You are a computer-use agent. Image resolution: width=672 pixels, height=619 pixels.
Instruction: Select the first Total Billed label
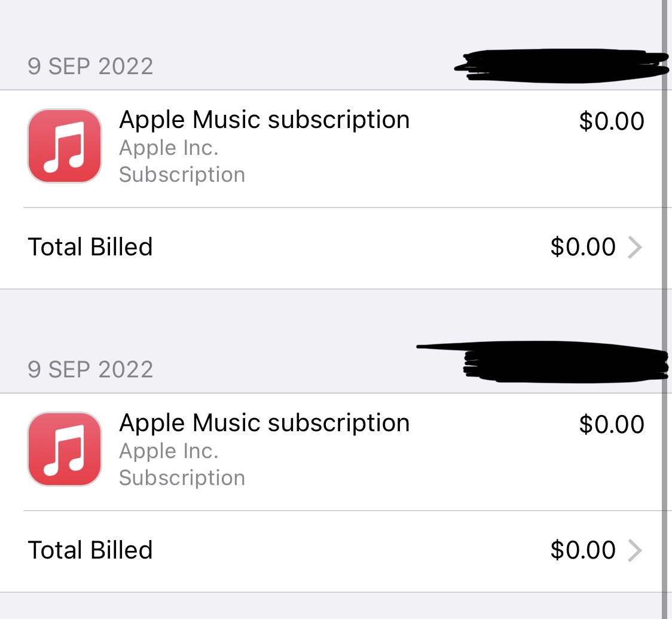tap(90, 247)
